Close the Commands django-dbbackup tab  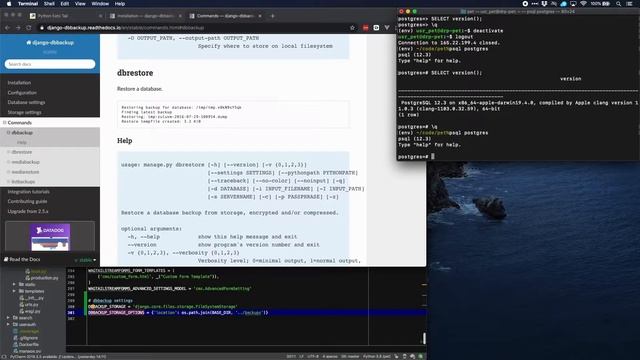(260, 16)
